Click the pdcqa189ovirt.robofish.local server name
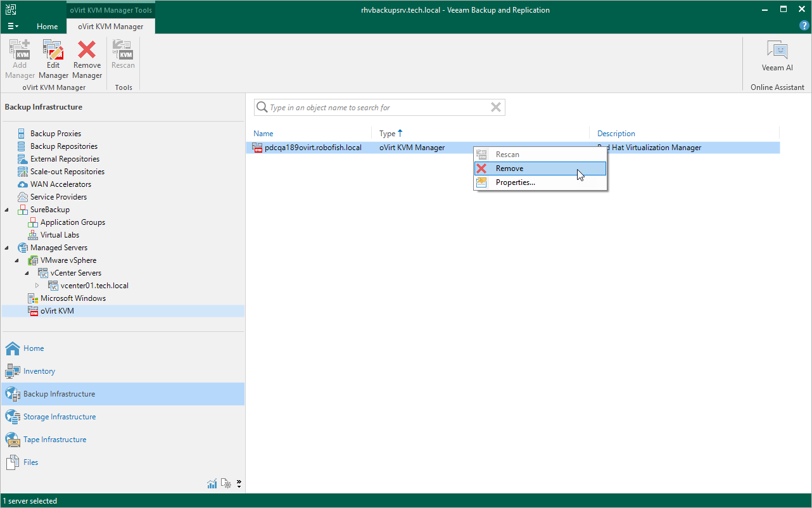 tap(313, 148)
